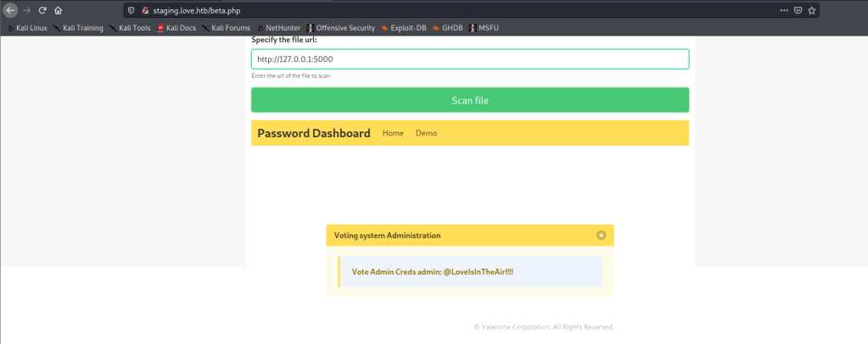
Task: Go to the browser home page icon
Action: pyautogui.click(x=58, y=11)
